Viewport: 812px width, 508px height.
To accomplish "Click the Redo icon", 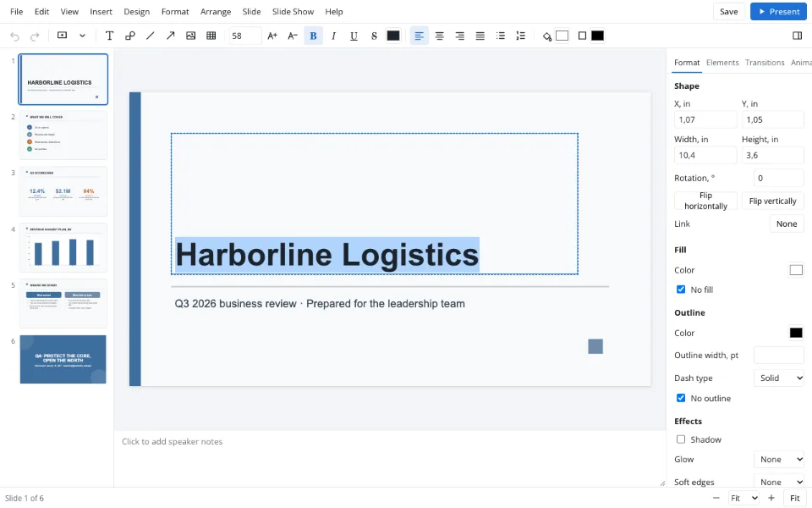I will tap(35, 36).
